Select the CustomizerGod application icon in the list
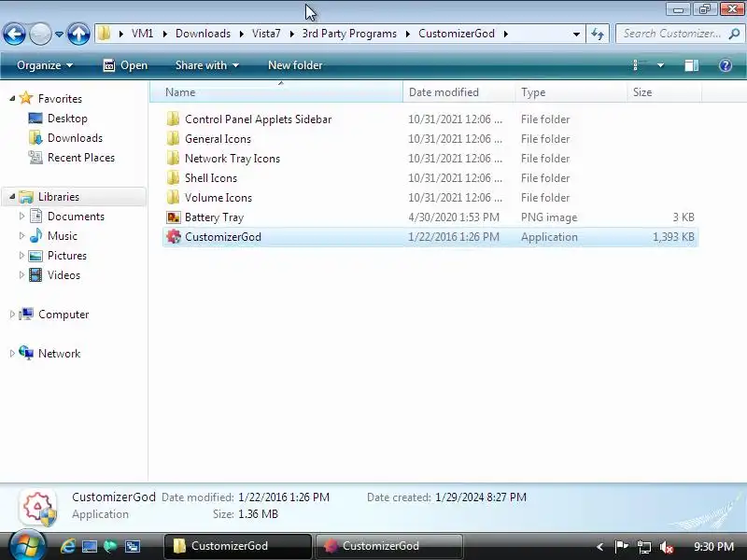This screenshot has height=560, width=747. (x=174, y=237)
